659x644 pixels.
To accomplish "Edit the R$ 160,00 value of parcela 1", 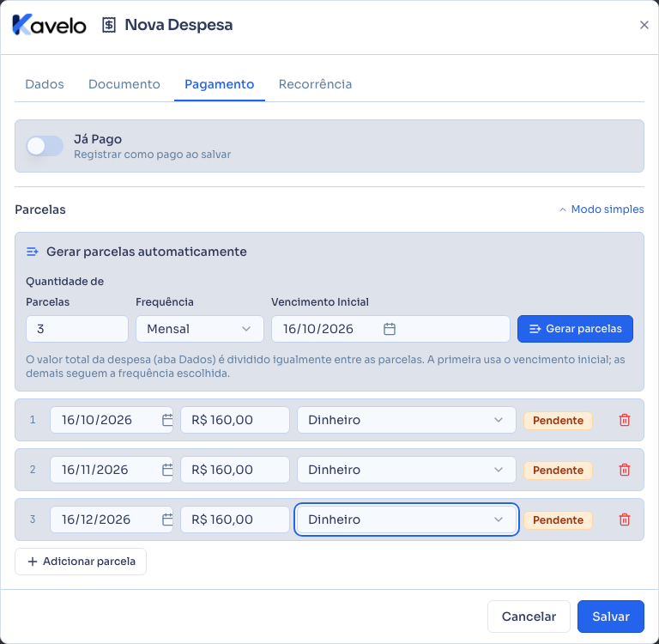I will click(x=235, y=420).
